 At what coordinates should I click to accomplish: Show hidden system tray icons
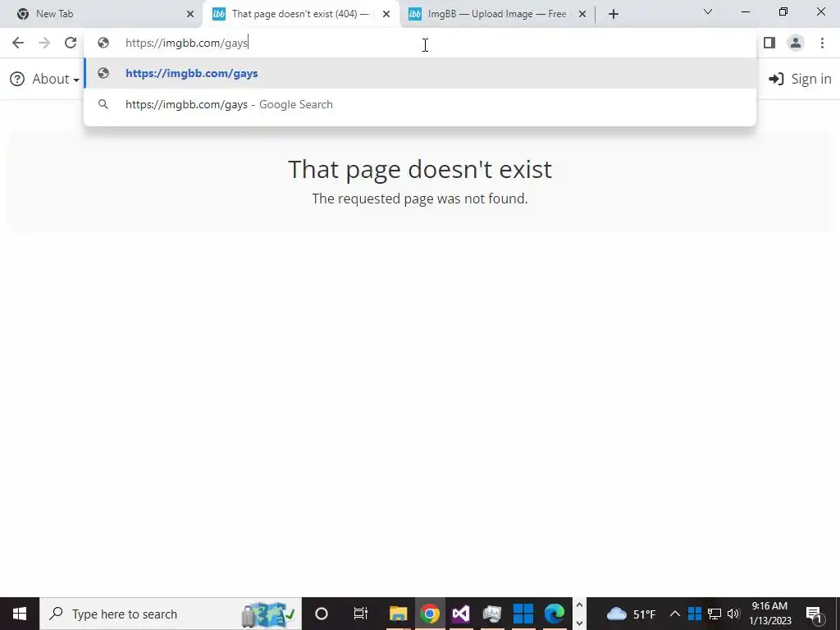point(675,614)
